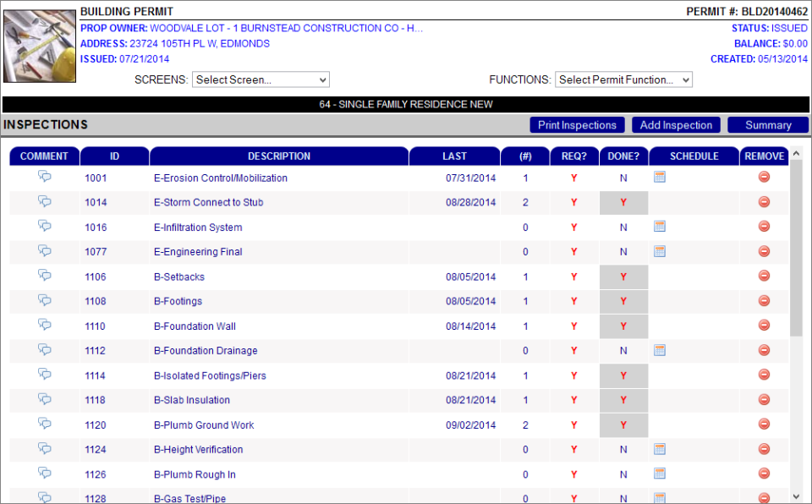
Task: Remove B-Footings inspection with red icon
Action: pos(764,300)
